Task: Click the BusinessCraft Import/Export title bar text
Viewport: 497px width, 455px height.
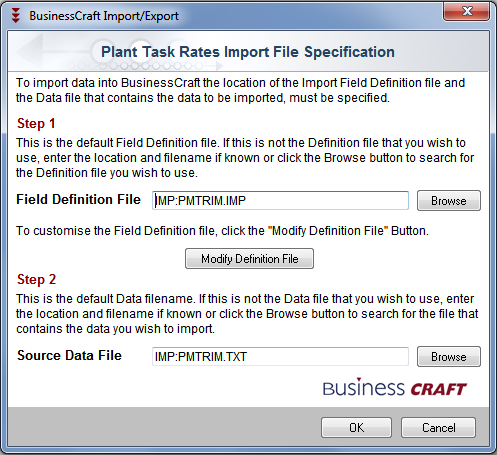Action: coord(104,16)
